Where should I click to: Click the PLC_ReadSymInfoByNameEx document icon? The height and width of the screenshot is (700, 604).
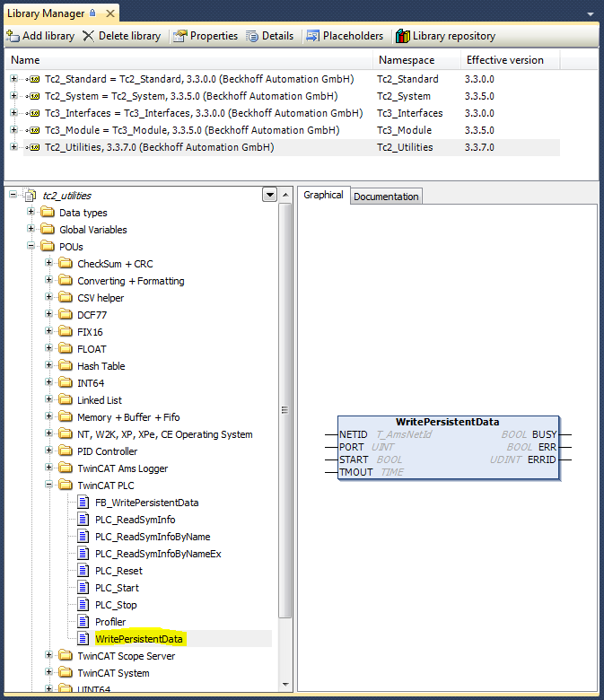(x=83, y=553)
